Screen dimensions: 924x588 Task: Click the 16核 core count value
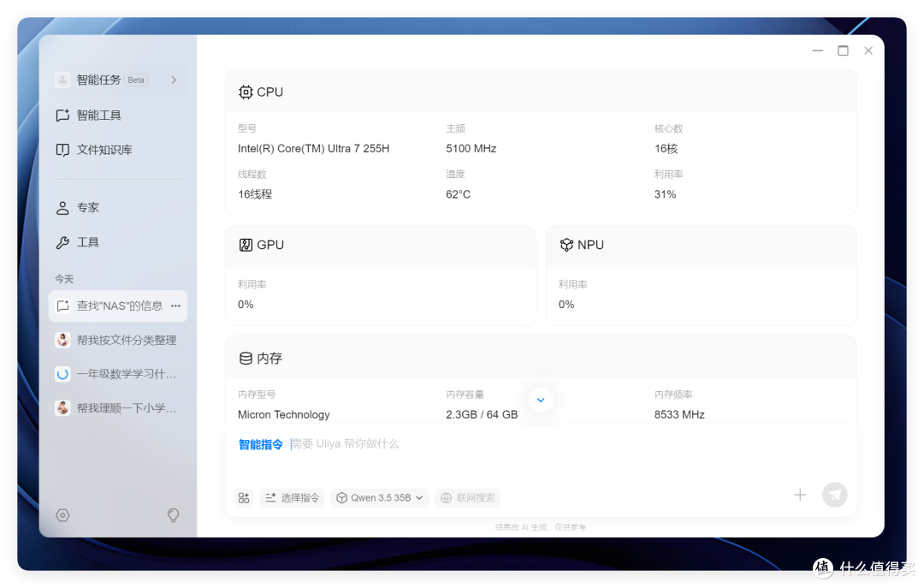pyautogui.click(x=666, y=149)
